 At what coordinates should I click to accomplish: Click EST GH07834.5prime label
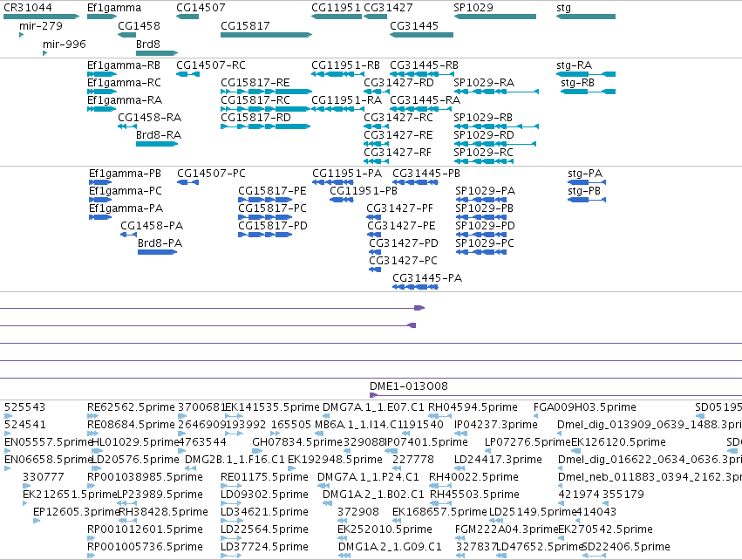296,442
